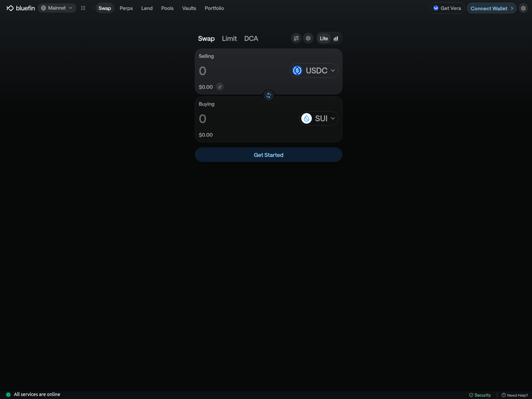This screenshot has height=399, width=532.
Task: Open the Vaults page
Action: (189, 8)
